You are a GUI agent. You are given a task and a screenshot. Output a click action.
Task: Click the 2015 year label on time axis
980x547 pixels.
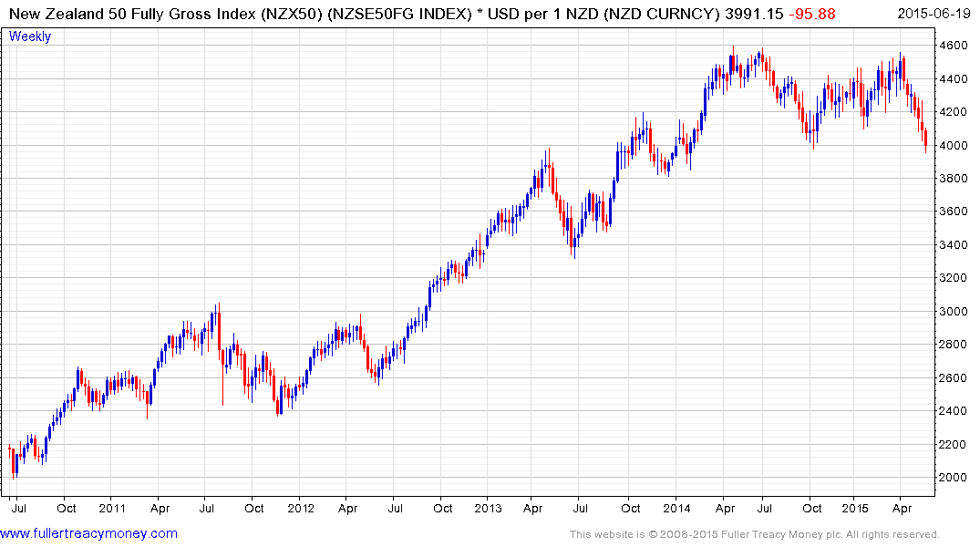855,508
